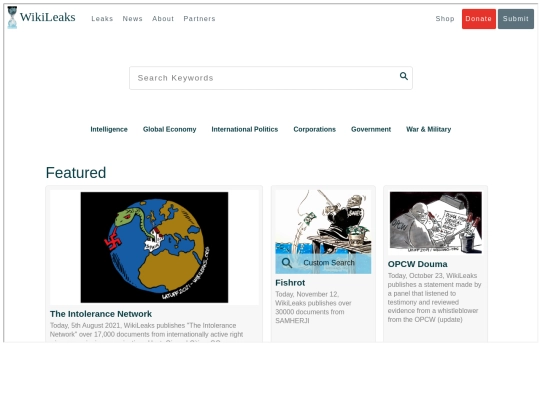Open the Partners menu item
The image size is (540, 405).
point(199,19)
